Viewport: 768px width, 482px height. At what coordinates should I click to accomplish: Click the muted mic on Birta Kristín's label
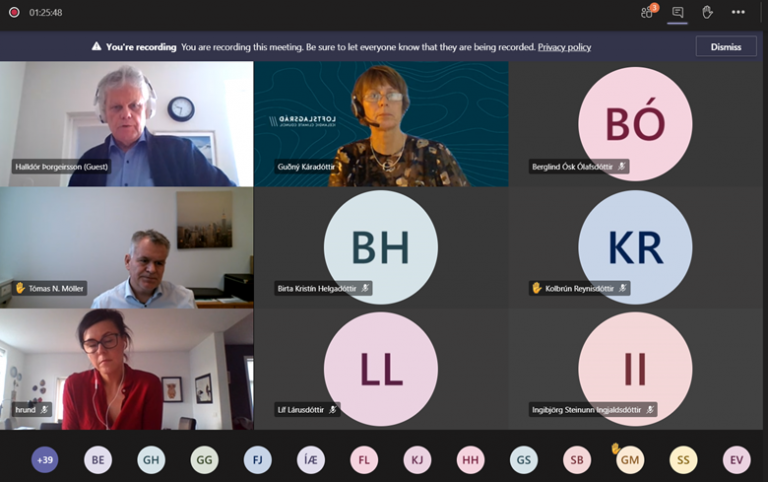click(x=365, y=288)
